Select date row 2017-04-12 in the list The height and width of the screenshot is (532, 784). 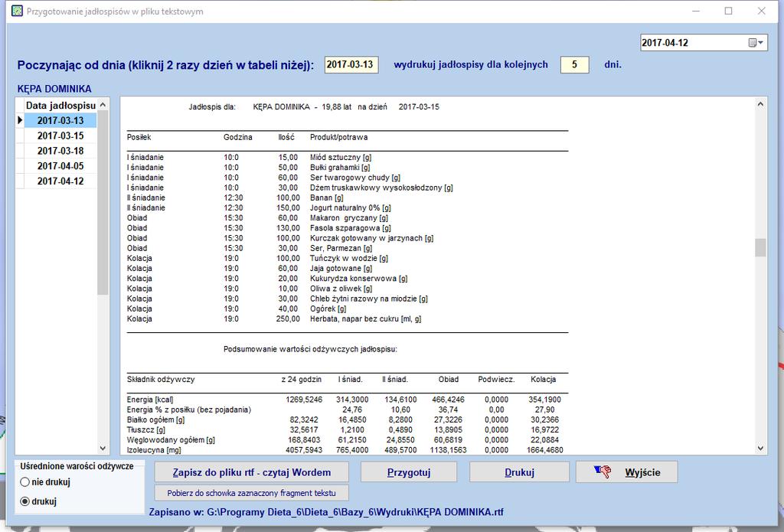60,181
